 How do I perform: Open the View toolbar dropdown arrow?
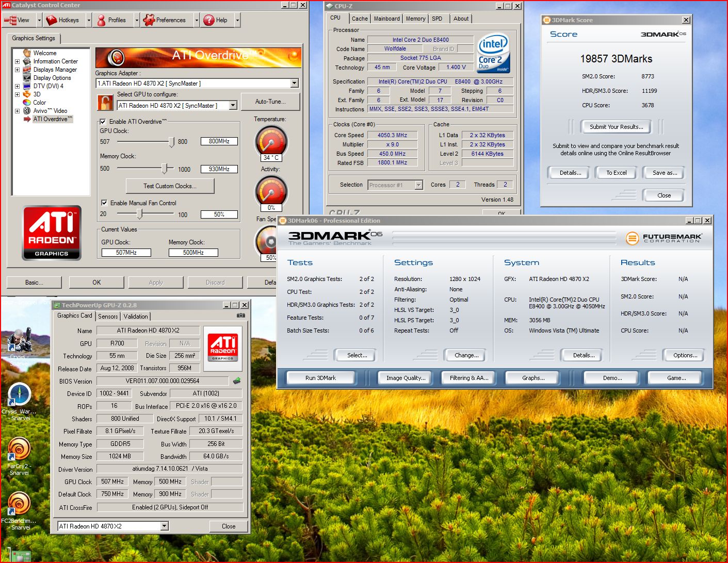(39, 20)
